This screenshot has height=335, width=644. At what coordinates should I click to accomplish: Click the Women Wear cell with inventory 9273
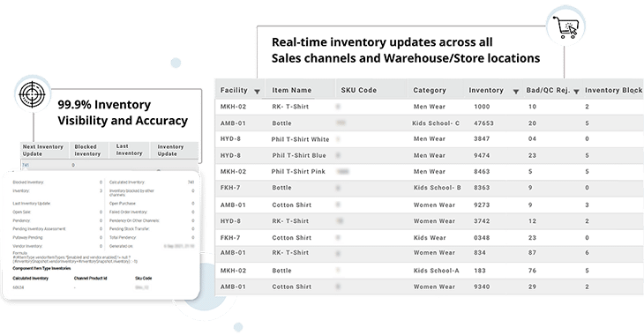click(x=434, y=205)
